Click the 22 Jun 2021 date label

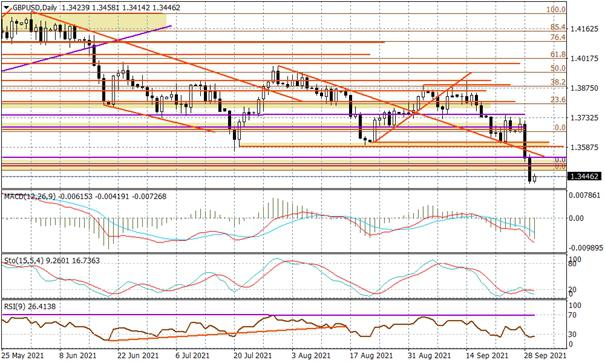(138, 355)
